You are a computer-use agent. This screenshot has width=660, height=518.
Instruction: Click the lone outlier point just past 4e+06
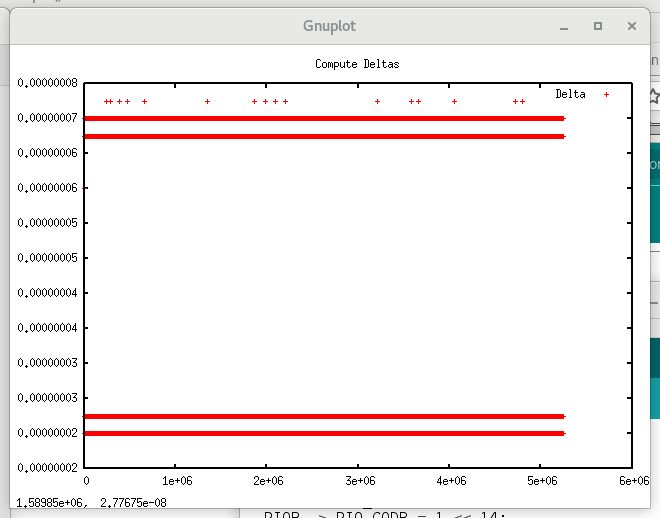pos(454,101)
